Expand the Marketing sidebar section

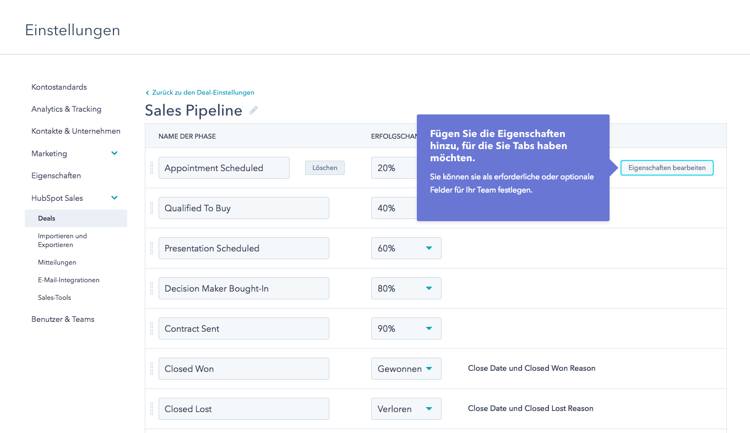[114, 153]
